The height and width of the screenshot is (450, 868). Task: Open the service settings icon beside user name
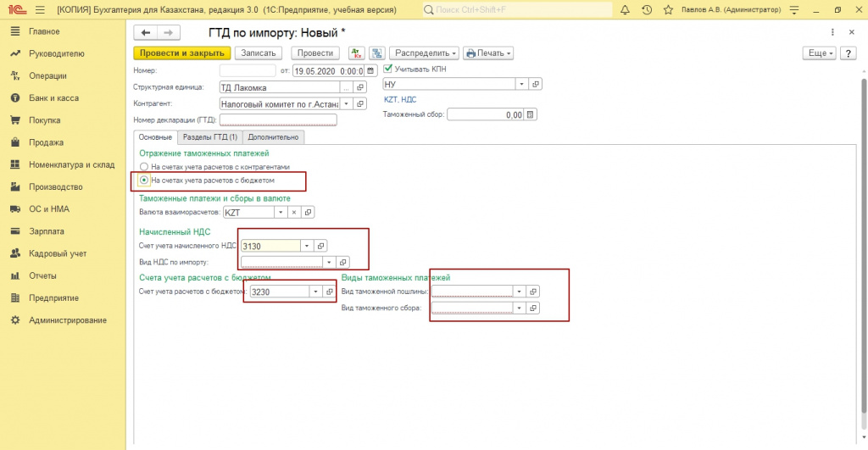coord(794,10)
